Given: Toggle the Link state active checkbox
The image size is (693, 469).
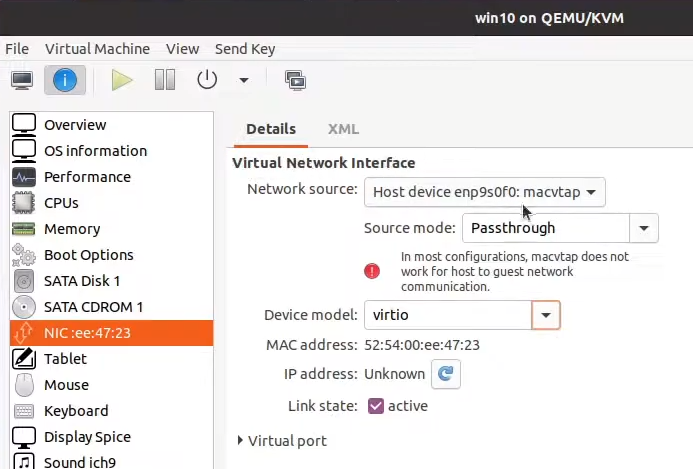Looking at the screenshot, I should [376, 406].
